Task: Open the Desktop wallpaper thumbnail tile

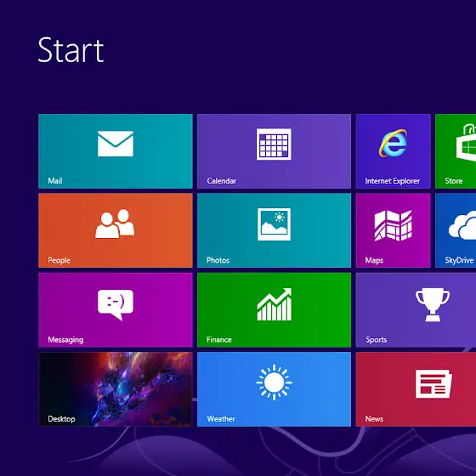Action: coord(116,389)
